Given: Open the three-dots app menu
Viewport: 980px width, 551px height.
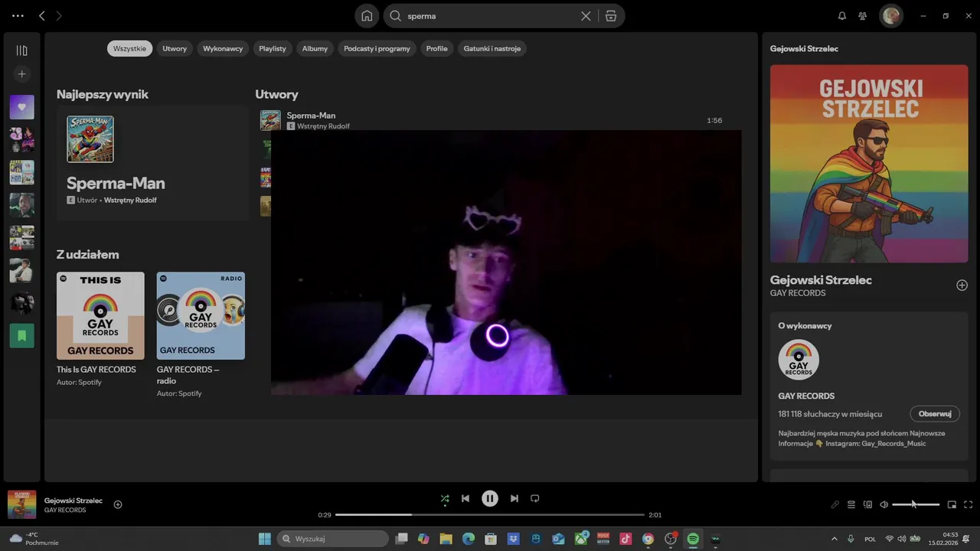Looking at the screenshot, I should pyautogui.click(x=18, y=15).
